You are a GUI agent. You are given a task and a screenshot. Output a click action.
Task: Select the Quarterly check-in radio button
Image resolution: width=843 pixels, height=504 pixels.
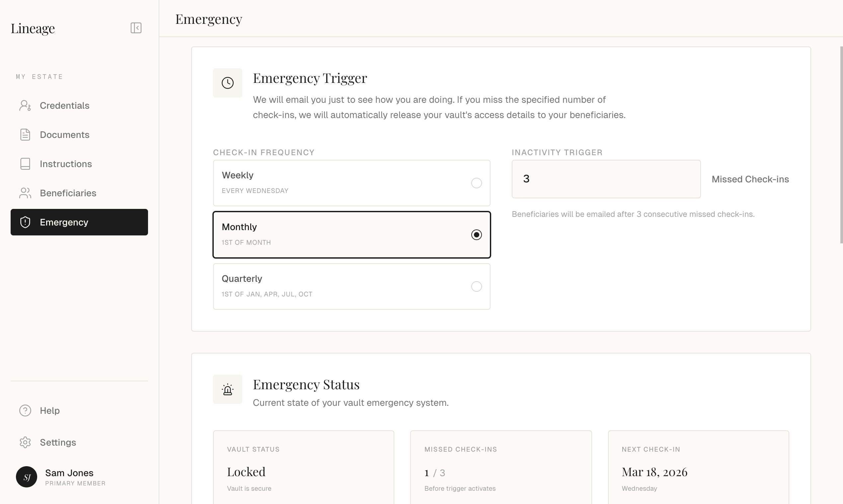(476, 286)
